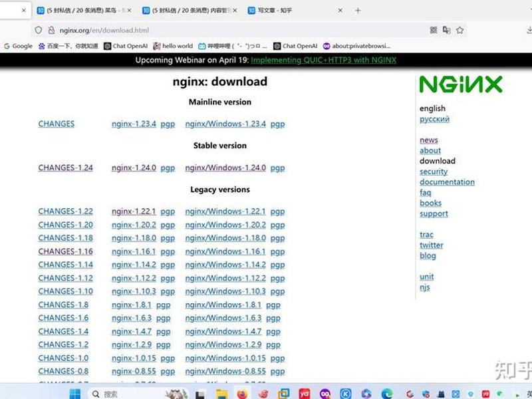Download nginx-0.8.55 source
The image size is (532, 399).
tap(134, 371)
